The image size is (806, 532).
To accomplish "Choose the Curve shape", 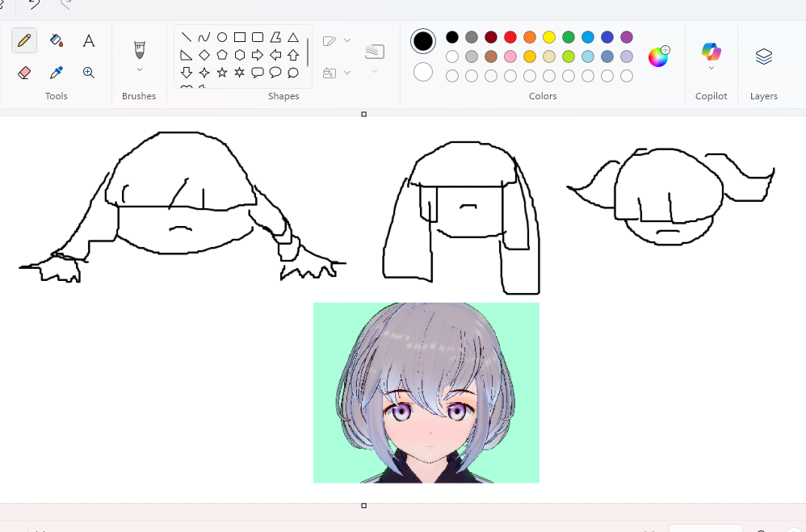I will click(204, 37).
